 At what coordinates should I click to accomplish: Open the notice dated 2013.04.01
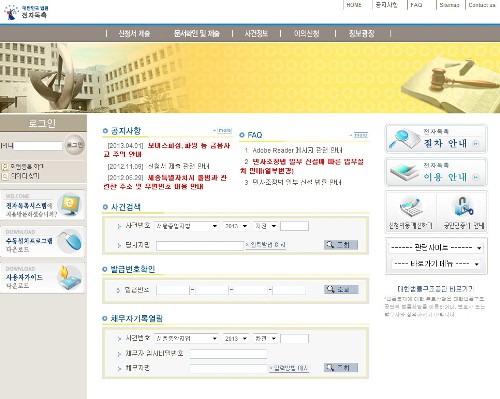(x=167, y=150)
